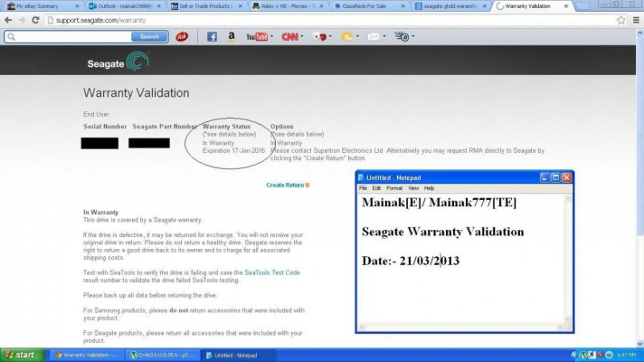Image resolution: width=644 pixels, height=362 pixels.
Task: Click the Windows Start button
Action: click(23, 355)
